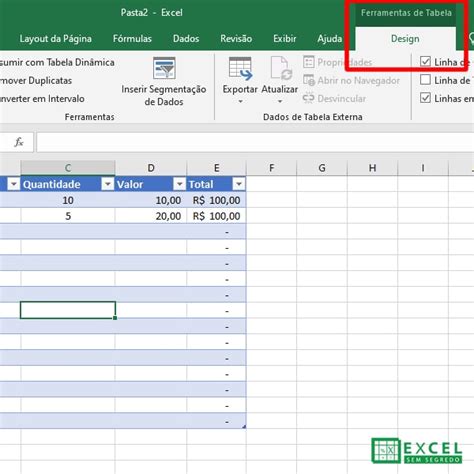Select the Design tab

click(x=405, y=39)
